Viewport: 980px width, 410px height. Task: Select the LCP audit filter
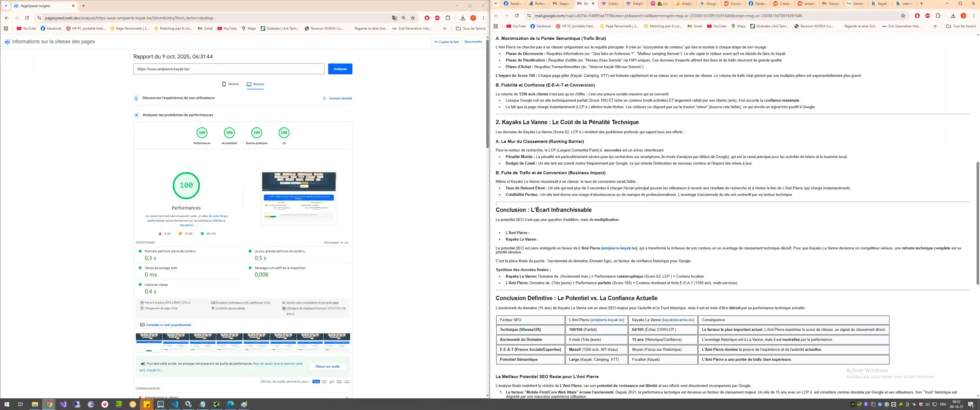[331, 382]
